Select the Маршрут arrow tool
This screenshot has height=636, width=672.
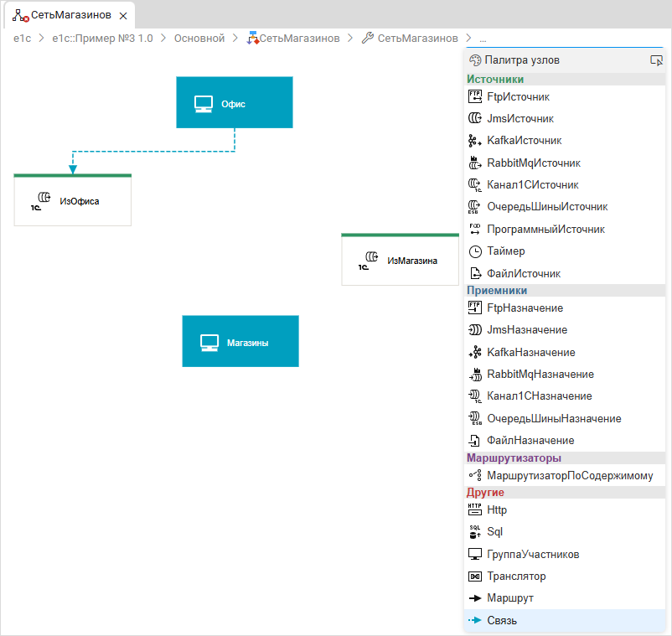pyautogui.click(x=474, y=598)
